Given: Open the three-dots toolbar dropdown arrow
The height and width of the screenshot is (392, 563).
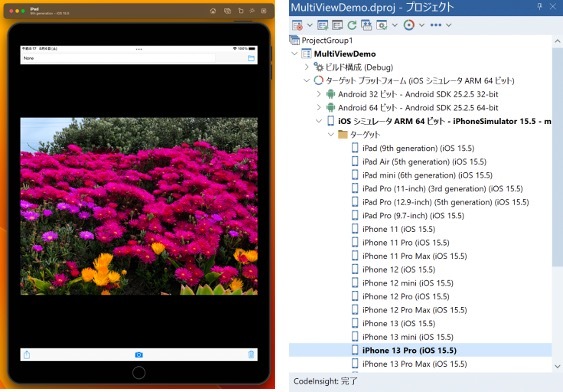Looking at the screenshot, I should pyautogui.click(x=448, y=25).
